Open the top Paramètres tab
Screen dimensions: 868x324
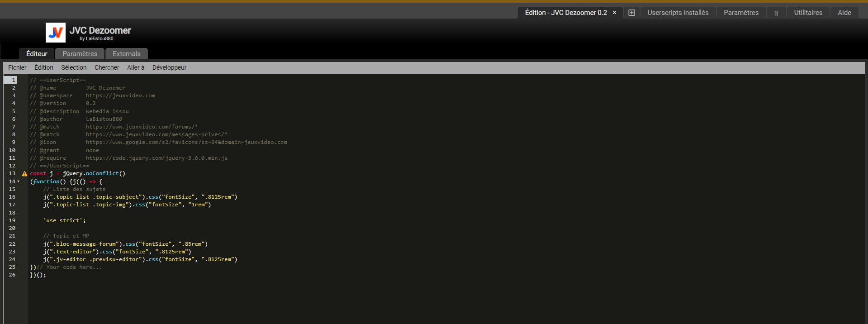(741, 13)
